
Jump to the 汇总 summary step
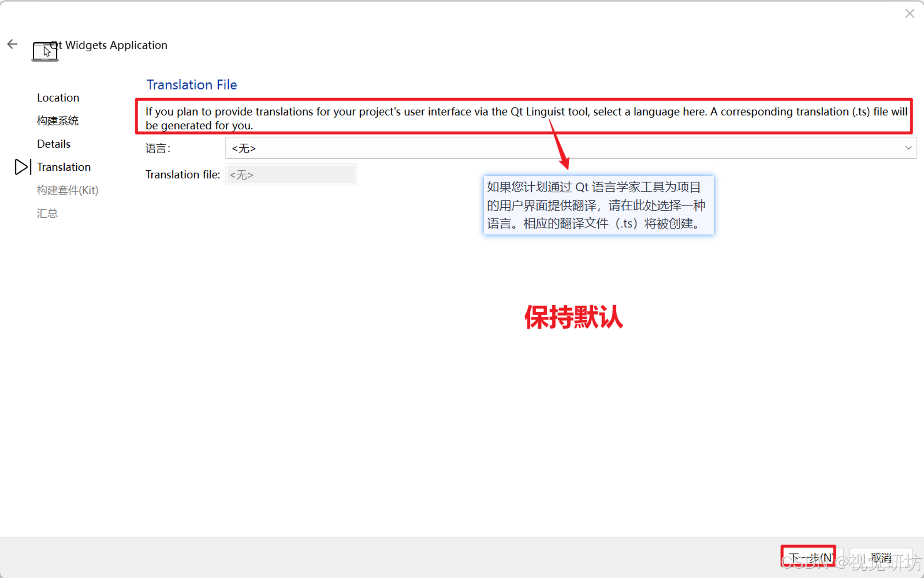point(47,213)
